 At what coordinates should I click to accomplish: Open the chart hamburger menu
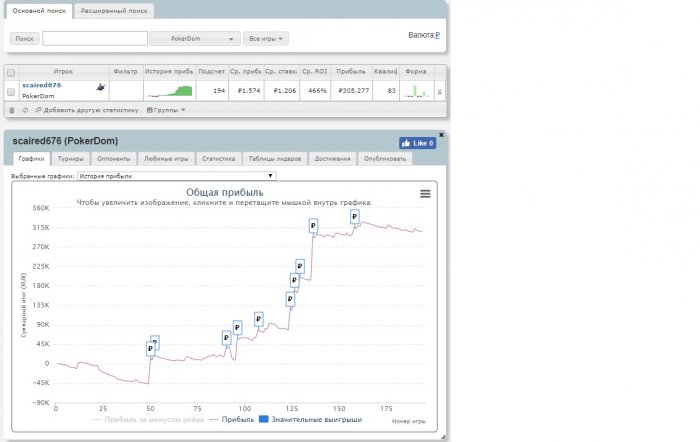pos(425,194)
